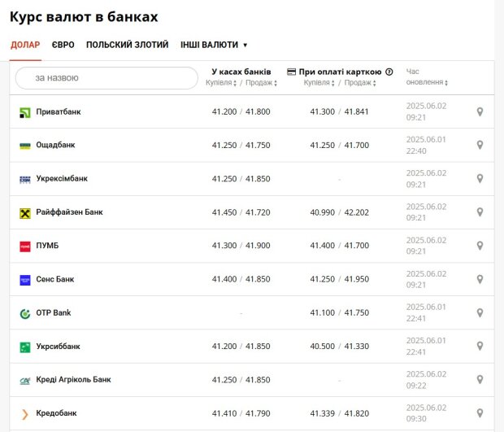Click the Сенс Банк blue logo
This screenshot has width=504, height=432.
(25, 280)
